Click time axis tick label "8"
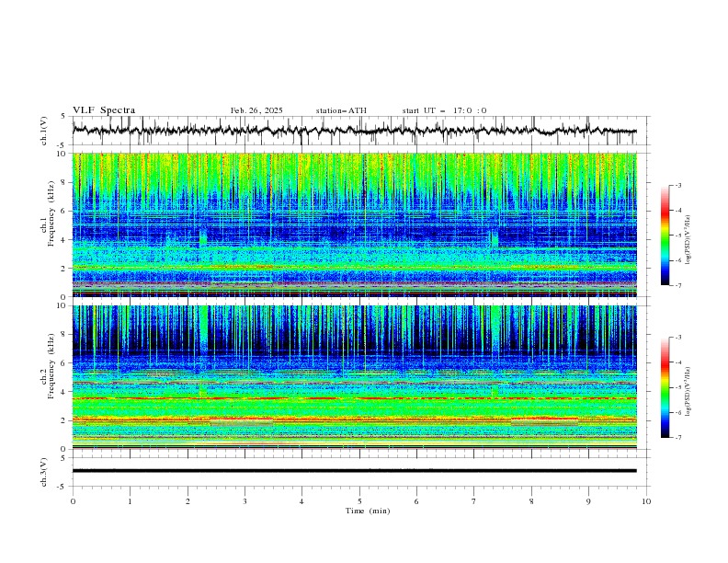 (x=531, y=501)
